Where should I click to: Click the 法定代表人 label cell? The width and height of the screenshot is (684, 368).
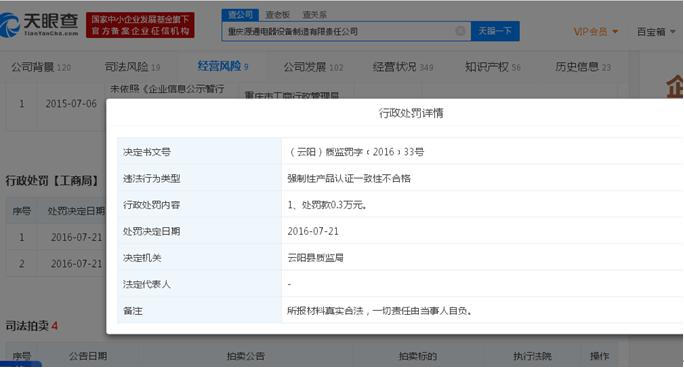[x=199, y=284]
